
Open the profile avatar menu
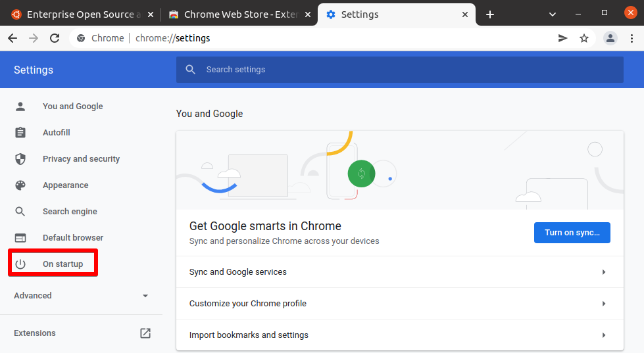610,38
